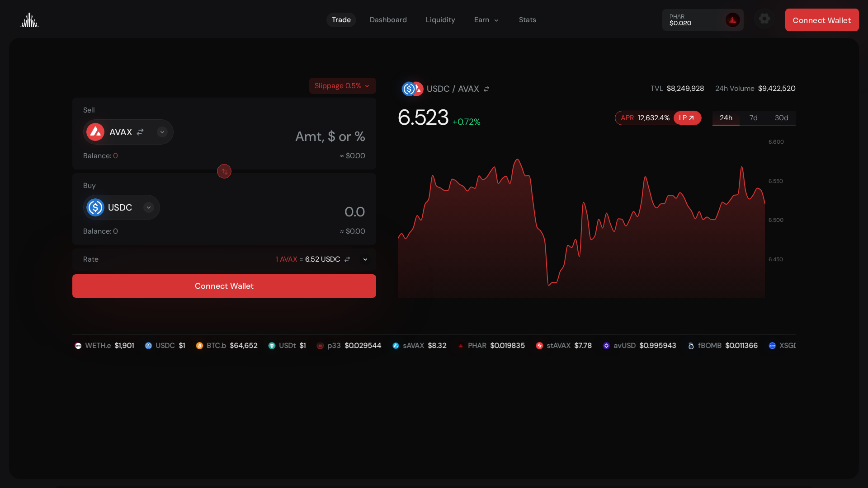Go to the Trade tab
The image size is (868, 488).
[x=341, y=20]
